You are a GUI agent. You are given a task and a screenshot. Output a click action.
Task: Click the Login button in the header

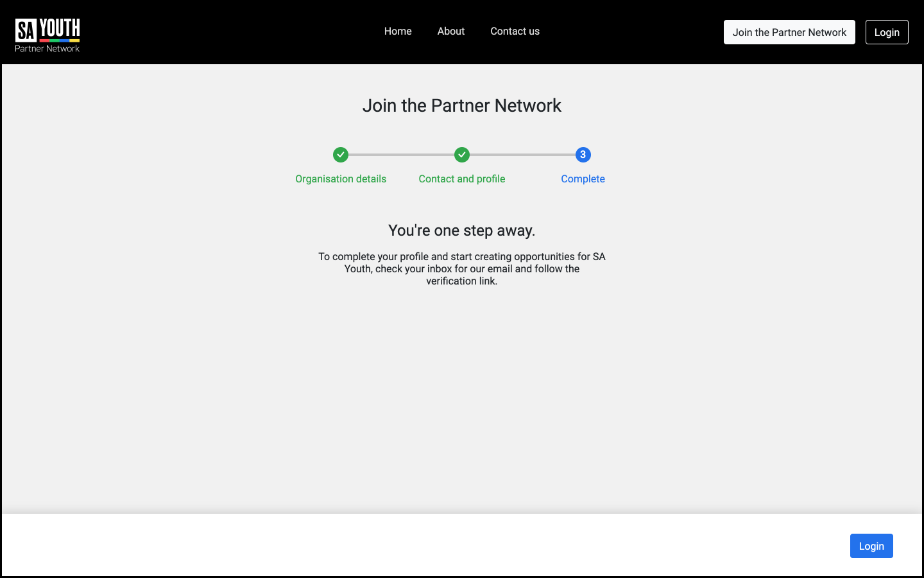click(x=887, y=31)
